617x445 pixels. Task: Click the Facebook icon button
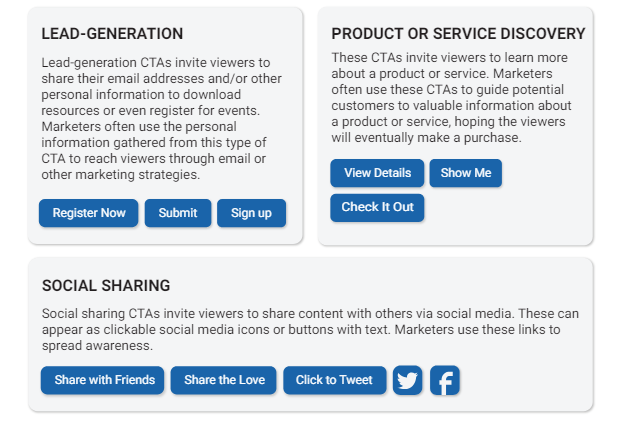click(x=445, y=380)
